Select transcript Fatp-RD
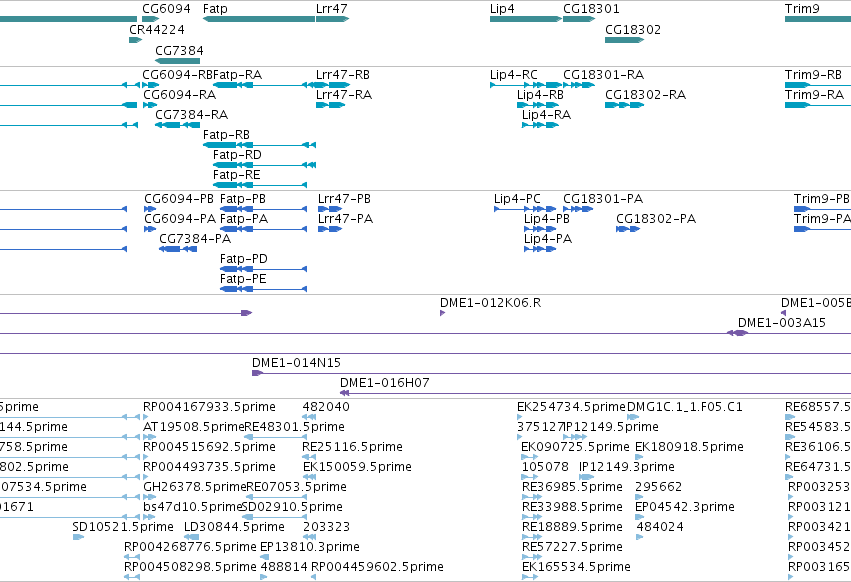Viewport: 851px width, 582px height. coord(264,165)
